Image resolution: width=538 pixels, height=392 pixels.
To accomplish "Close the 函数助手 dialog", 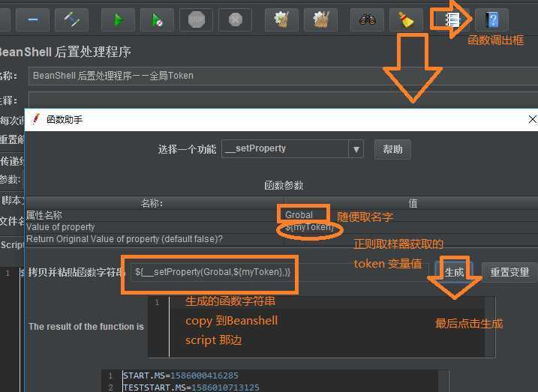I will click(533, 120).
